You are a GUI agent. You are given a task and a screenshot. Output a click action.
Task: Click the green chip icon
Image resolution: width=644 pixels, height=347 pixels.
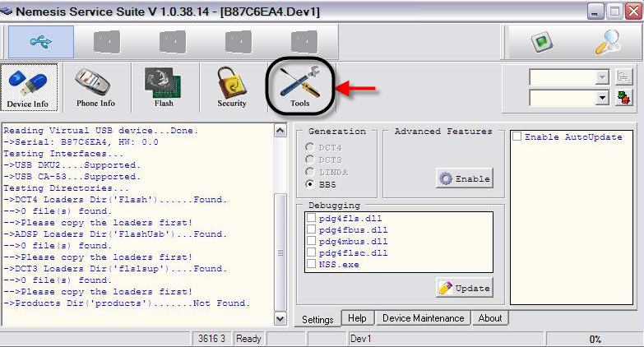[542, 41]
